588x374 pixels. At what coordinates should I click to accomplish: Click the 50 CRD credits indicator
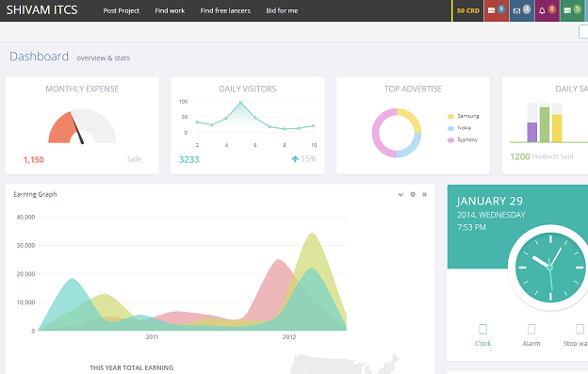tap(467, 10)
